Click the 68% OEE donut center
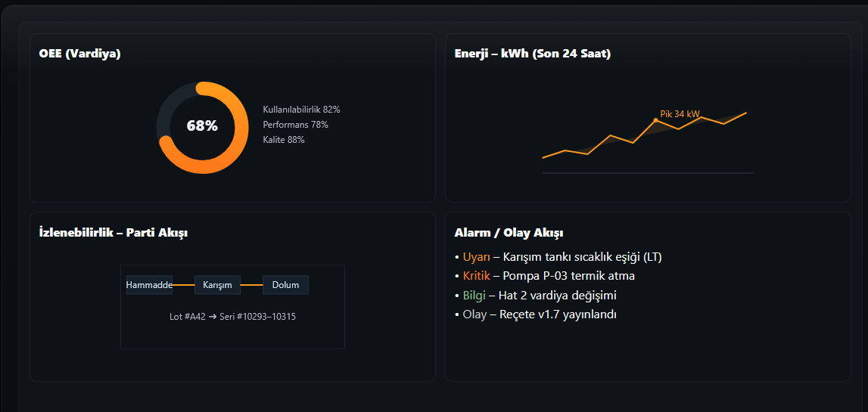Viewport: 868px width, 412px height. coord(202,126)
